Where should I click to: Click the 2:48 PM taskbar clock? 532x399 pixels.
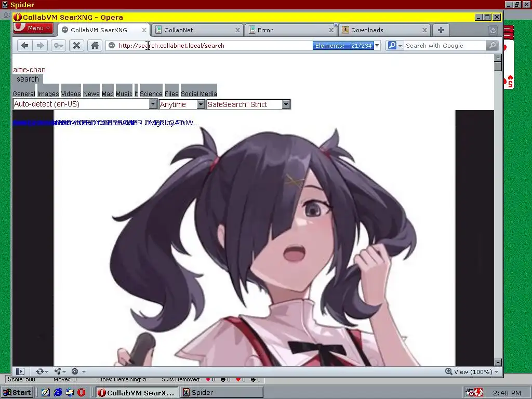click(x=507, y=393)
